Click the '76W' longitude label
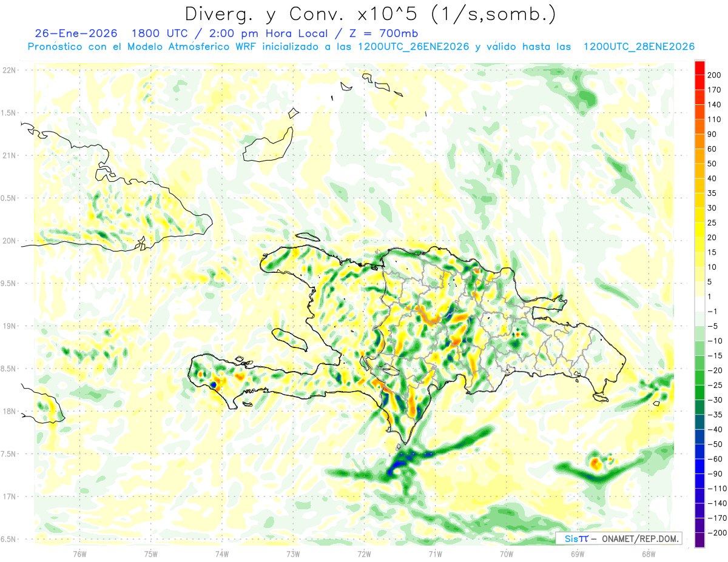 79,553
